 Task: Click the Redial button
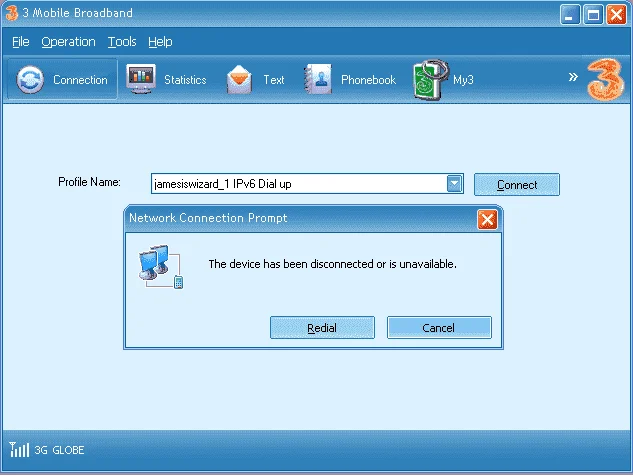(322, 327)
